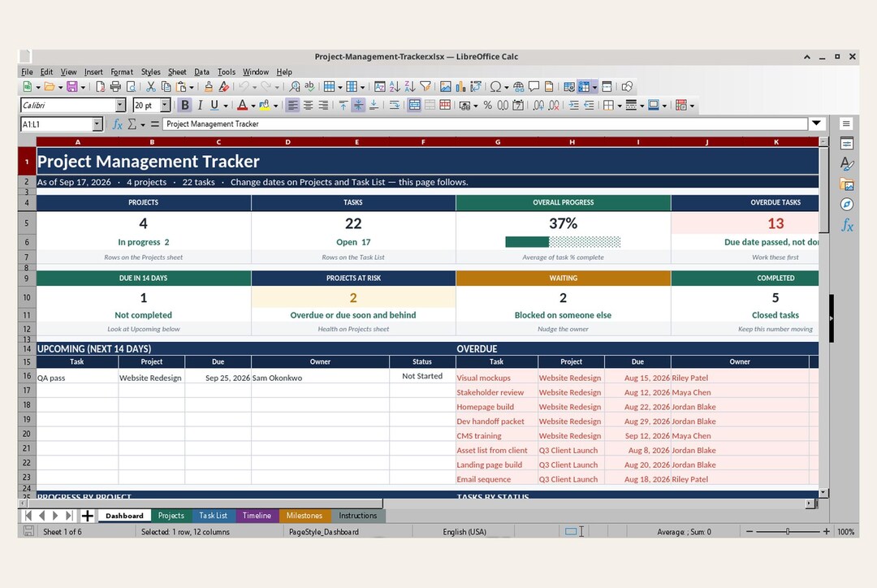Cut the selection with scissors icon
This screenshot has height=588, width=877.
click(x=150, y=87)
